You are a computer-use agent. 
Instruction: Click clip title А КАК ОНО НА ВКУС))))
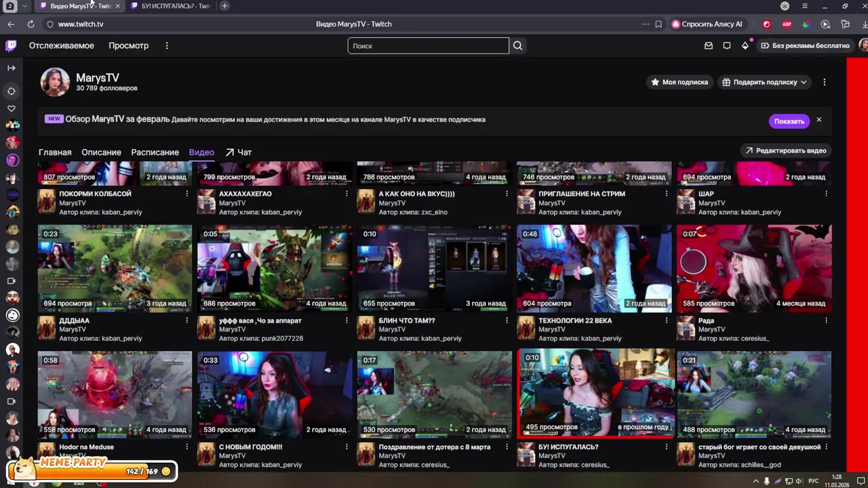[x=416, y=194]
